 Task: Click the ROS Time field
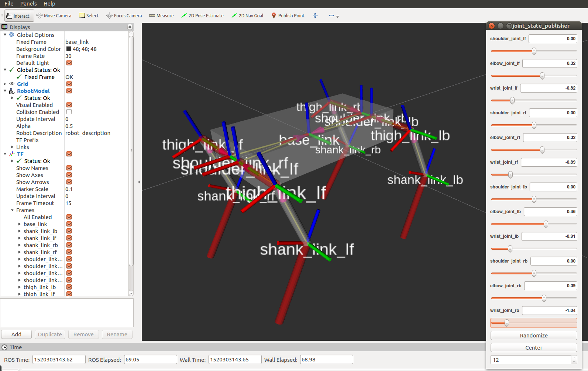tap(59, 360)
